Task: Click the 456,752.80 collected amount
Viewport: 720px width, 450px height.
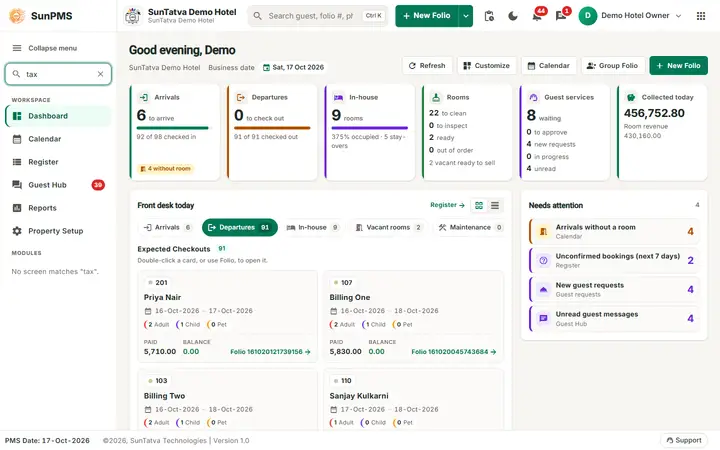Action: pos(654,113)
